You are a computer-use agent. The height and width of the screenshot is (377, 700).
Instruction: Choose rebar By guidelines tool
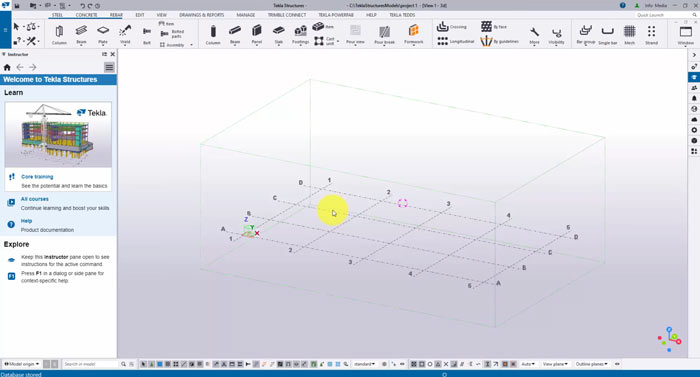coord(500,41)
